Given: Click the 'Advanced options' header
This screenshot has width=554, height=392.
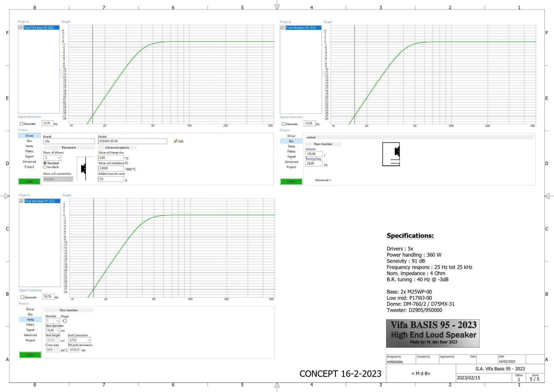Looking at the screenshot, I should [x=117, y=148].
